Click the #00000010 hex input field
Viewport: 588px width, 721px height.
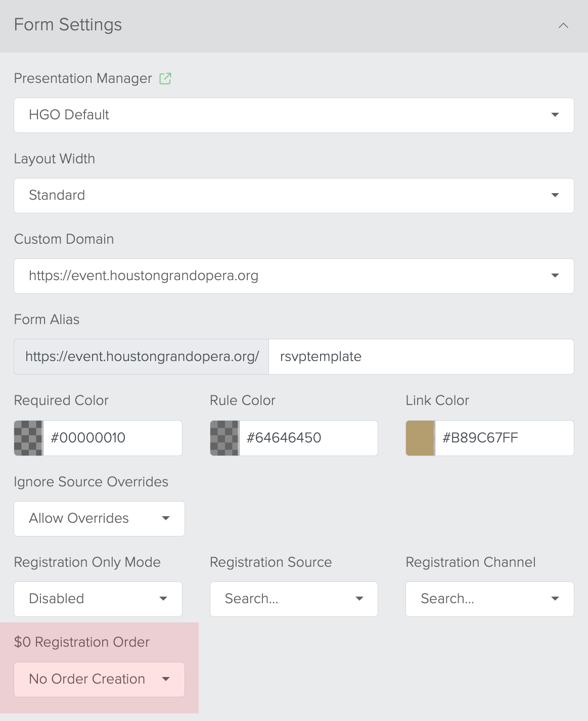[x=112, y=438]
